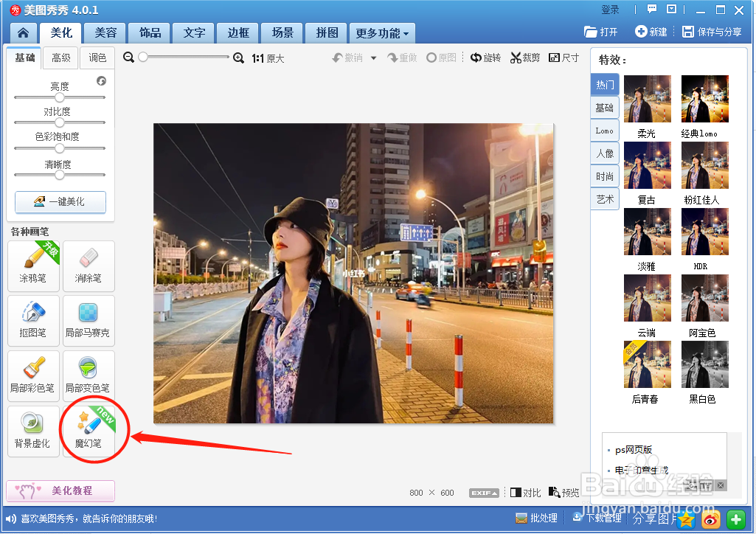
Task: Open the 饰品 tab
Action: 150,32
